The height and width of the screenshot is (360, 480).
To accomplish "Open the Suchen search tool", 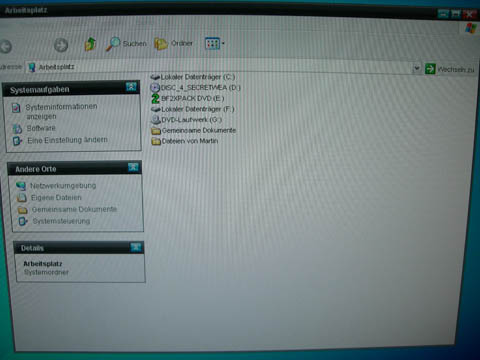I will (x=126, y=43).
